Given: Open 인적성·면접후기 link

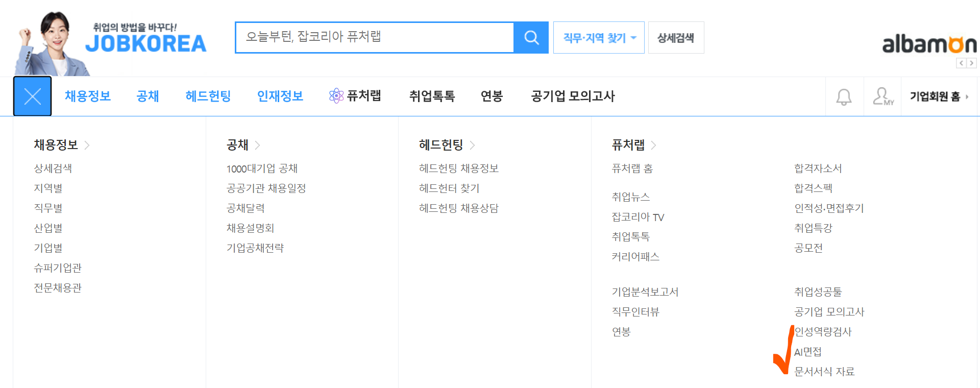Looking at the screenshot, I should pyautogui.click(x=829, y=208).
